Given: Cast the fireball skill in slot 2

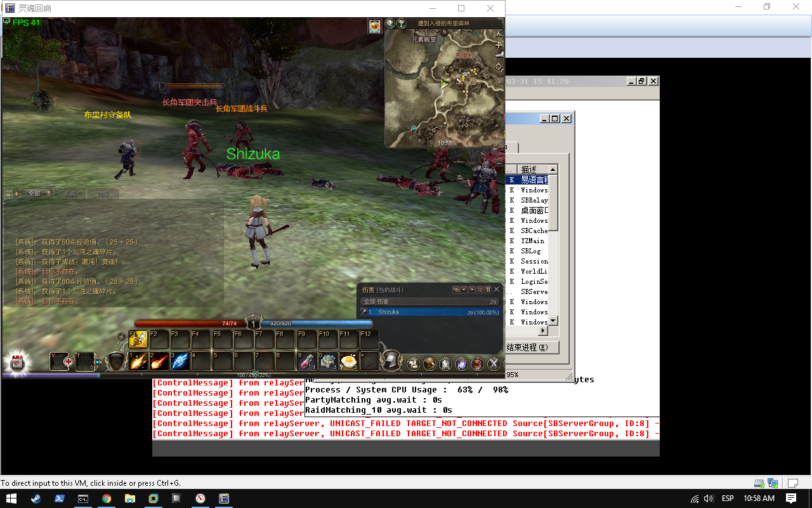Looking at the screenshot, I should point(160,361).
